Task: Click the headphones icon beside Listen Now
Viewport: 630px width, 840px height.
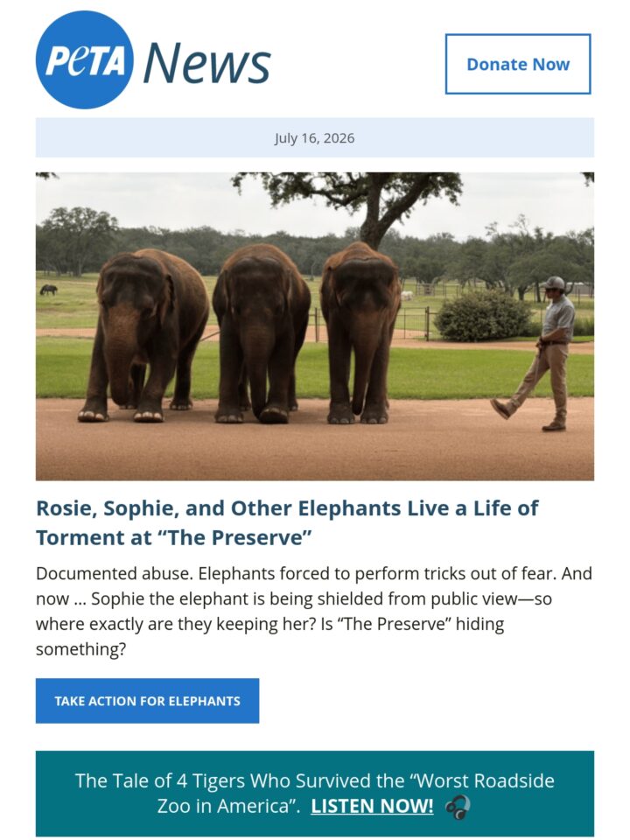Action: (x=458, y=807)
